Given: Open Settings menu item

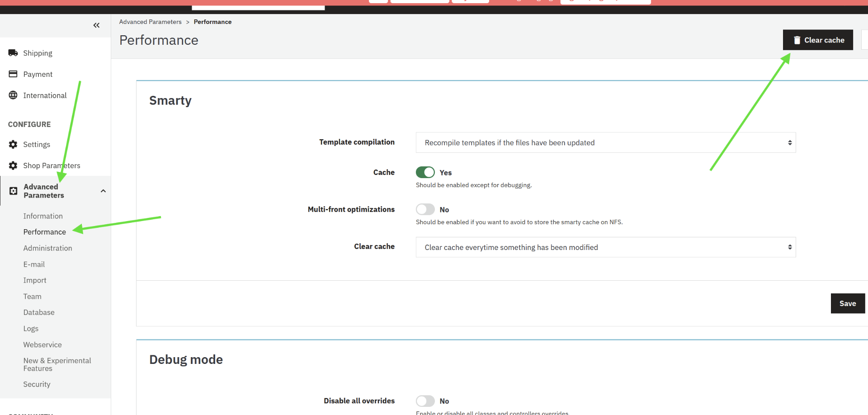Looking at the screenshot, I should point(37,144).
